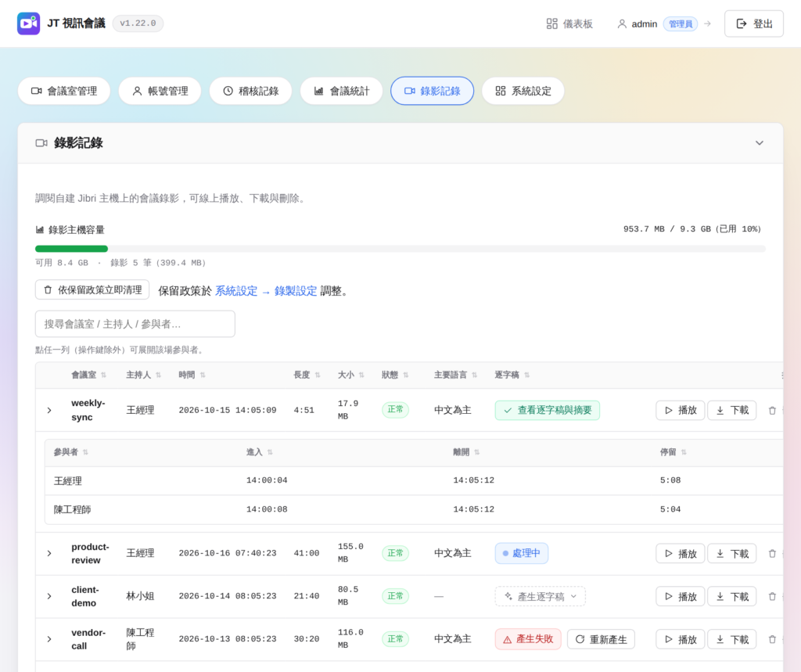The image size is (801, 672).
Task: Sort by 時間 column
Action: 192,375
